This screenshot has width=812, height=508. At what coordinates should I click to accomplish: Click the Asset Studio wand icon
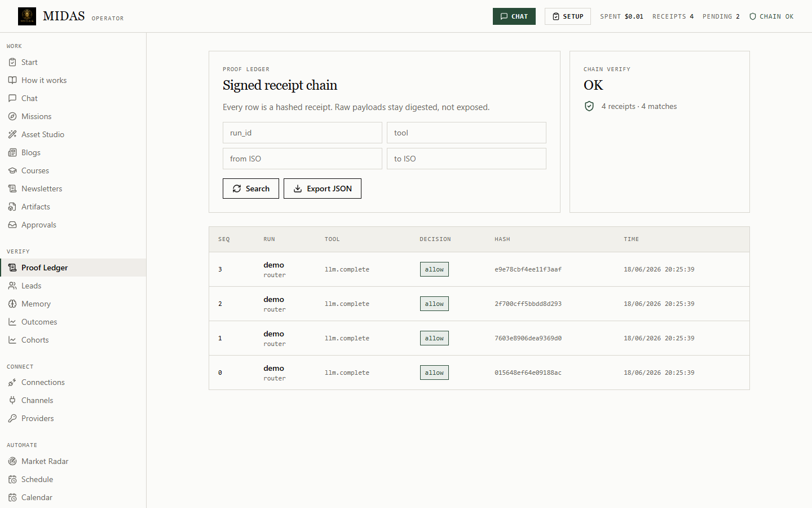[x=12, y=134]
